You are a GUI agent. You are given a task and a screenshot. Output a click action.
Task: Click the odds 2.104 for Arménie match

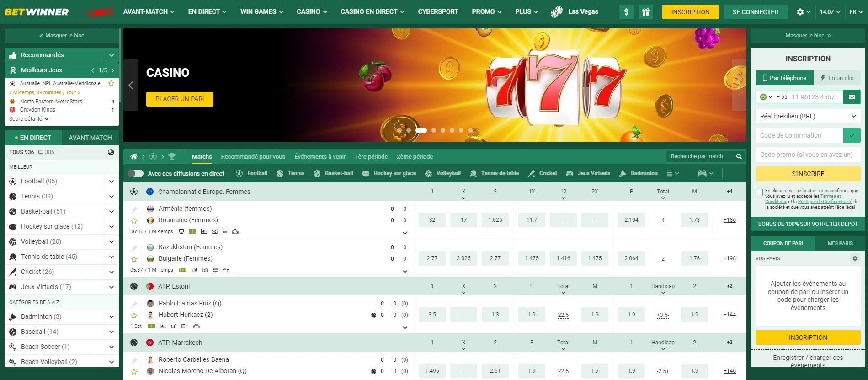(631, 220)
